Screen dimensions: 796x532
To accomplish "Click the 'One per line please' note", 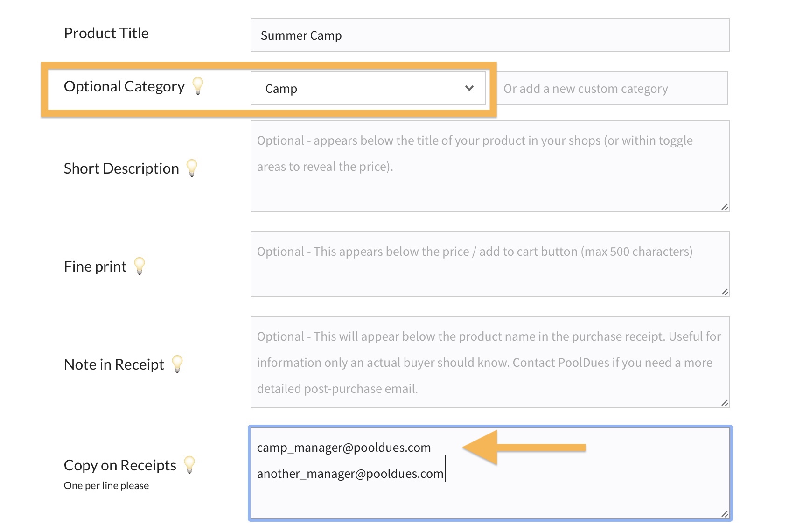I will click(x=106, y=486).
